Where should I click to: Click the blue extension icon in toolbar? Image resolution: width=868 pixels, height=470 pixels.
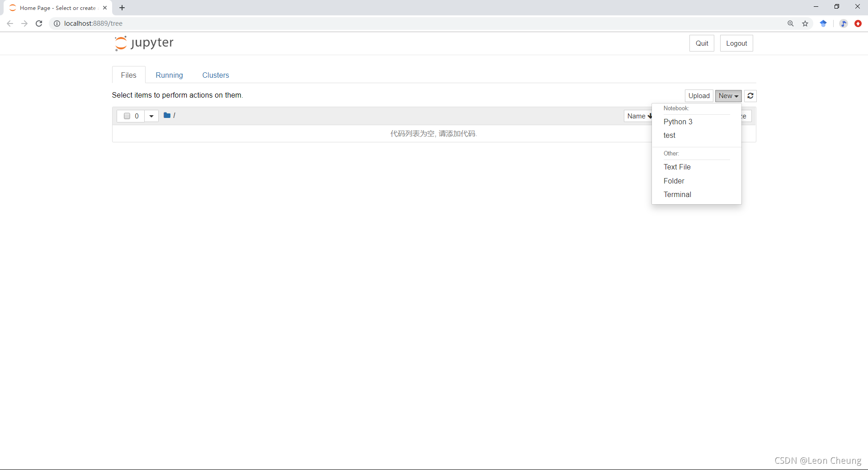[823, 23]
